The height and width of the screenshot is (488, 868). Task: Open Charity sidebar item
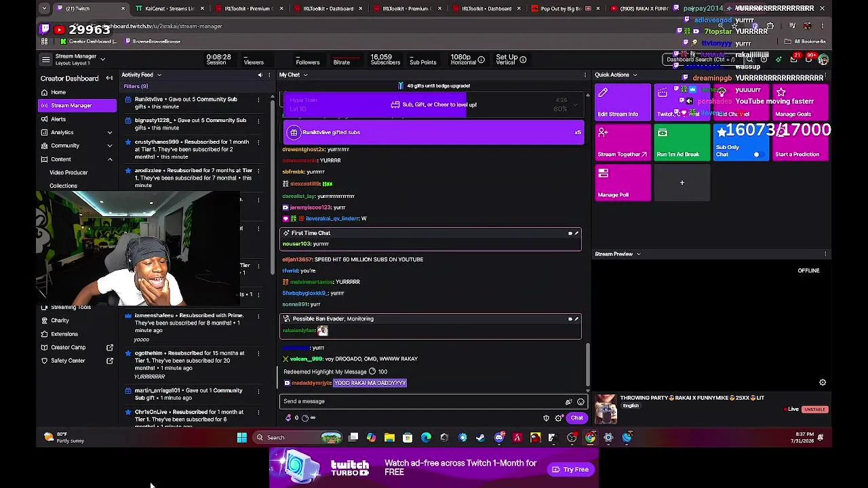click(77, 321)
